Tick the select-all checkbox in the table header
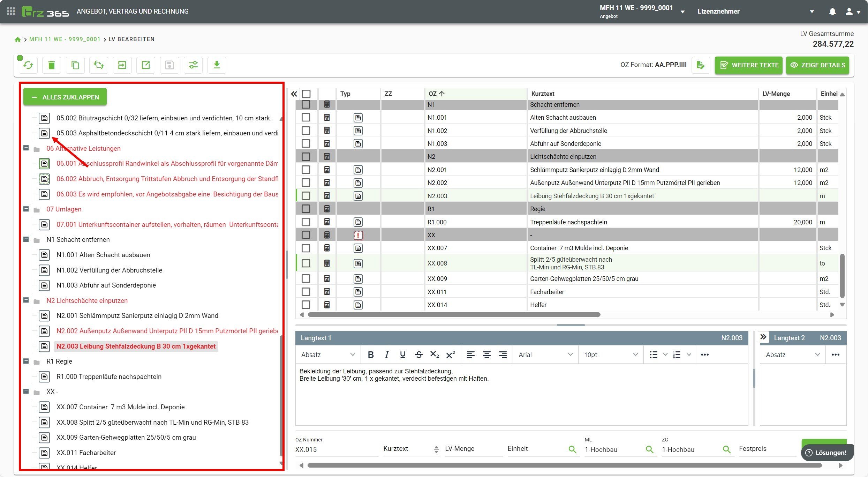This screenshot has height=477, width=868. [306, 94]
